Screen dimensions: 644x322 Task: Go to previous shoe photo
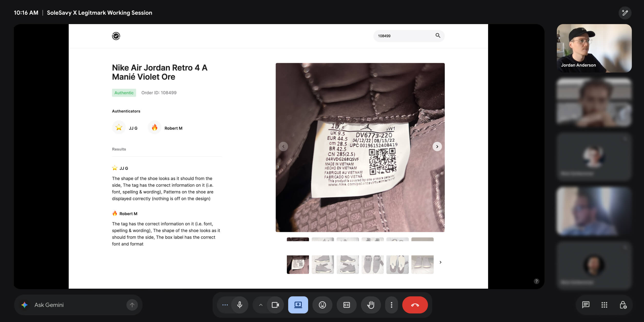pyautogui.click(x=283, y=147)
